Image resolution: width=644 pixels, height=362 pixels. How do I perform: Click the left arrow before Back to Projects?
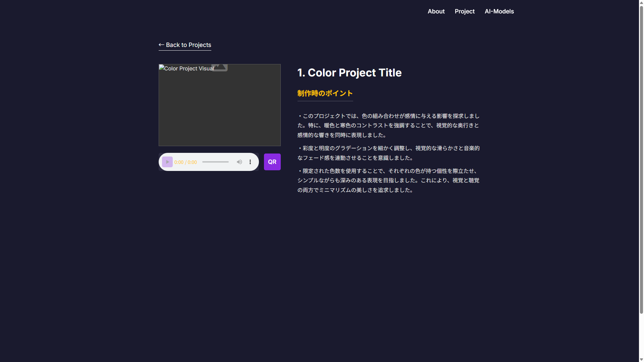(161, 45)
